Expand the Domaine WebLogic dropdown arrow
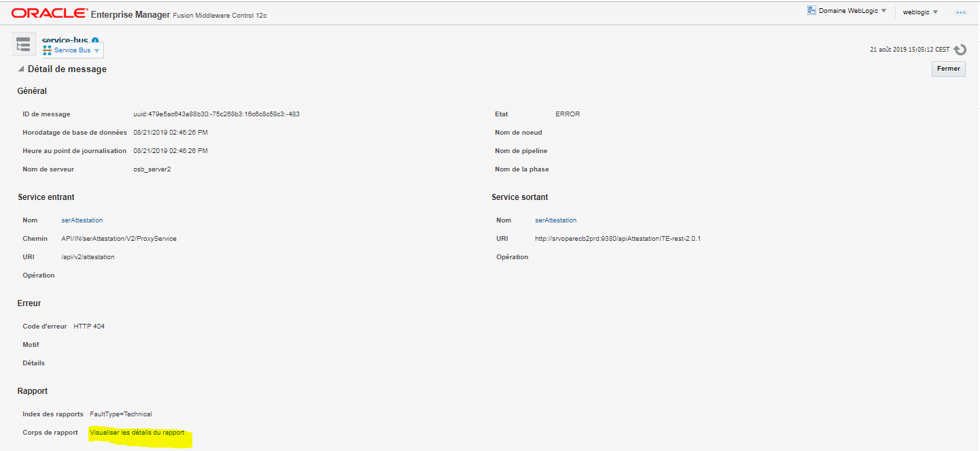The height and width of the screenshot is (451, 980). 883,12
